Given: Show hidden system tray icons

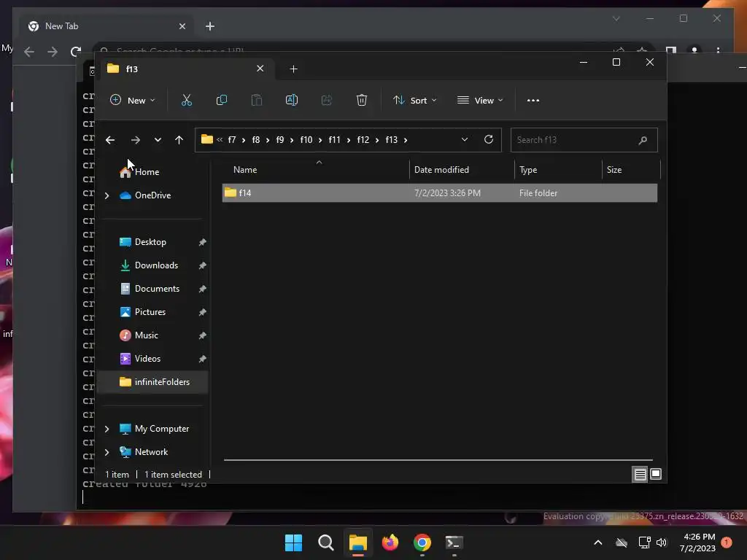Looking at the screenshot, I should 598,542.
